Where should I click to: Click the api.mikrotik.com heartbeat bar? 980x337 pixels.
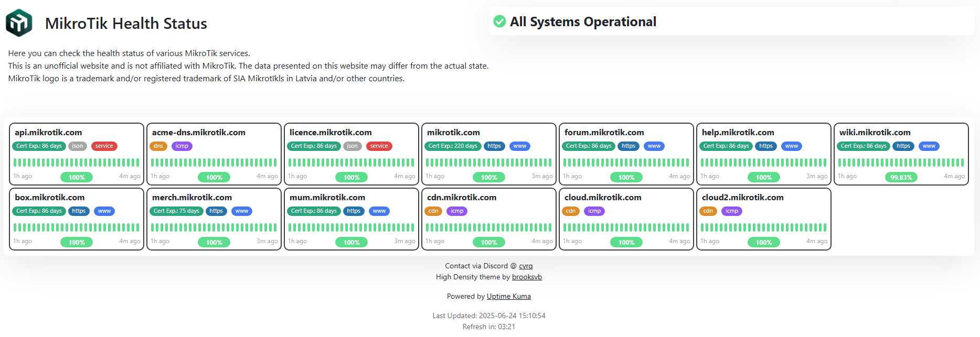point(77,162)
